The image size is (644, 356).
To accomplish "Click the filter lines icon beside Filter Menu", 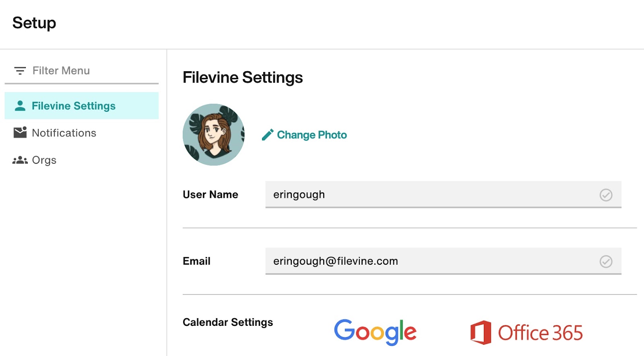I will tap(20, 71).
